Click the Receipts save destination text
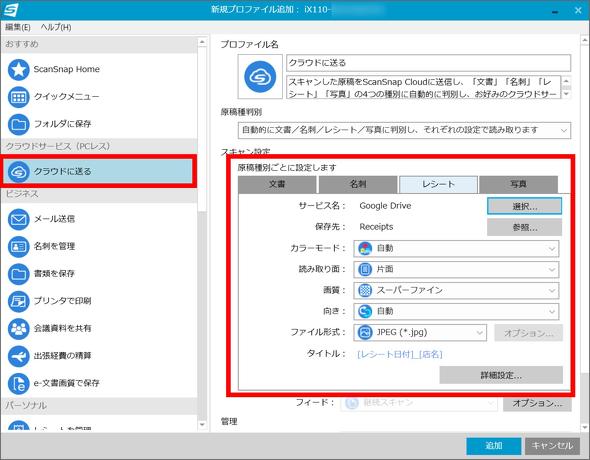590x460 pixels. pyautogui.click(x=376, y=227)
